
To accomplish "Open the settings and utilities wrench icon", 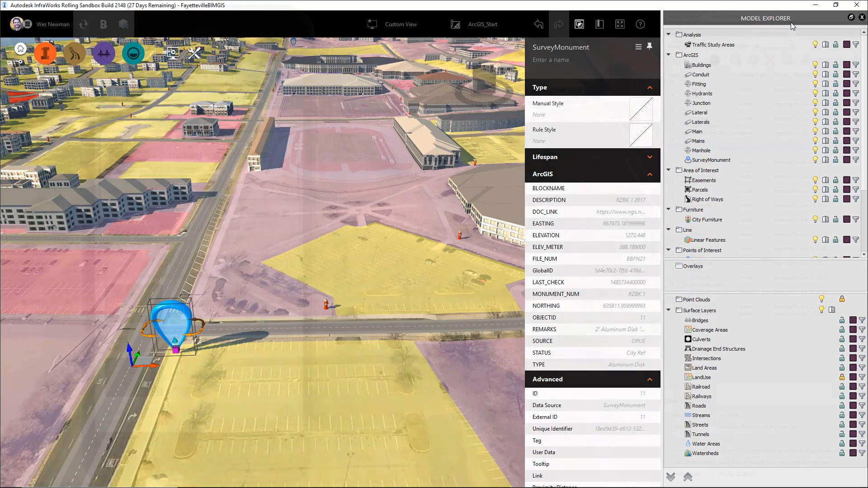I will 194,53.
